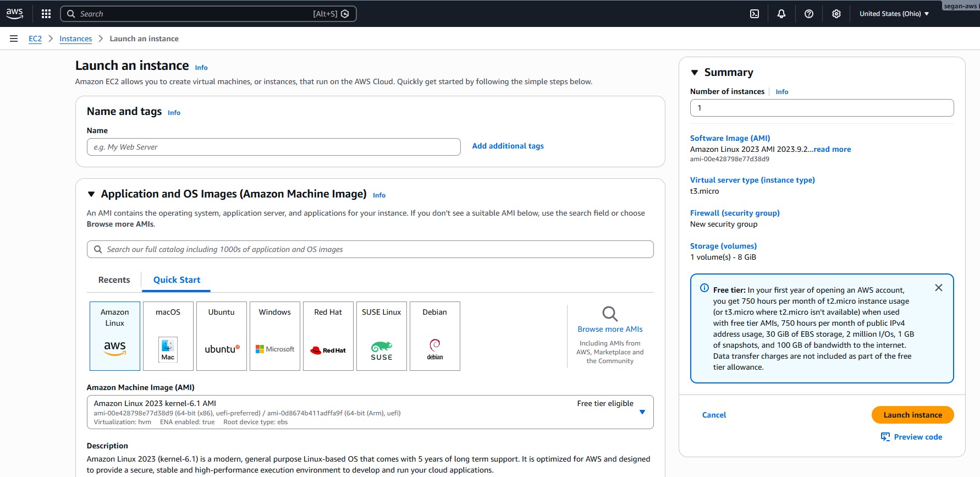Screen dimensions: 980x477
Task: Open the help question mark icon
Action: 809,14
